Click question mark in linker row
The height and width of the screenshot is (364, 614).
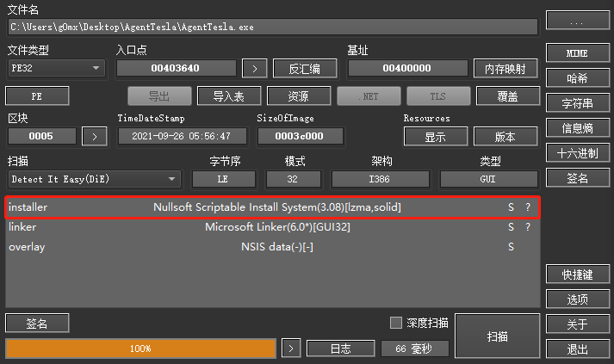pos(528,227)
